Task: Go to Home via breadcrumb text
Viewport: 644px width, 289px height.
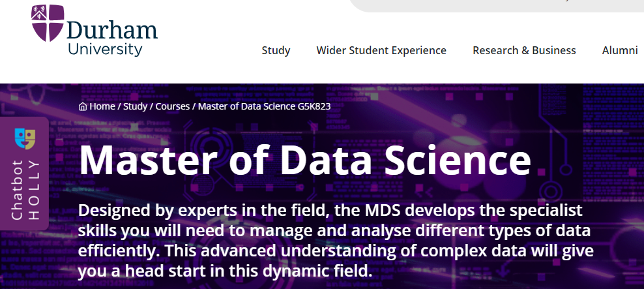Action: point(102,106)
